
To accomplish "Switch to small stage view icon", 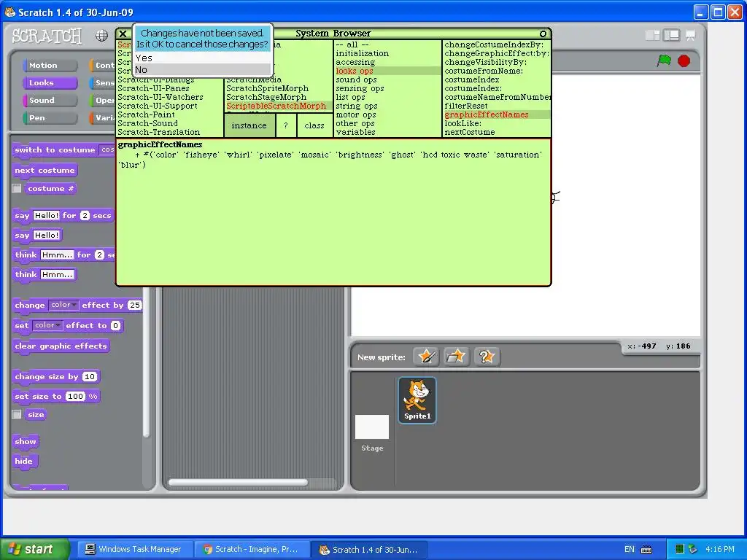I will [652, 35].
